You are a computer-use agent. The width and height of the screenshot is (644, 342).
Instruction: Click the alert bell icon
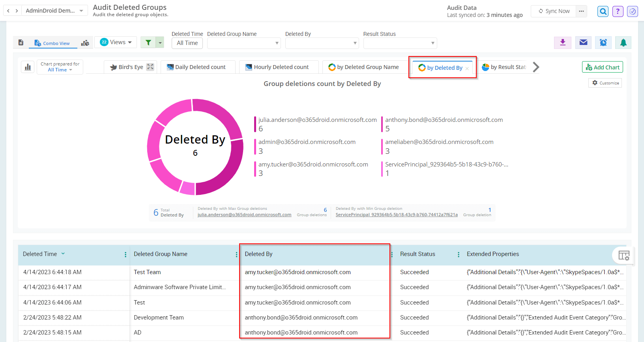pos(623,43)
